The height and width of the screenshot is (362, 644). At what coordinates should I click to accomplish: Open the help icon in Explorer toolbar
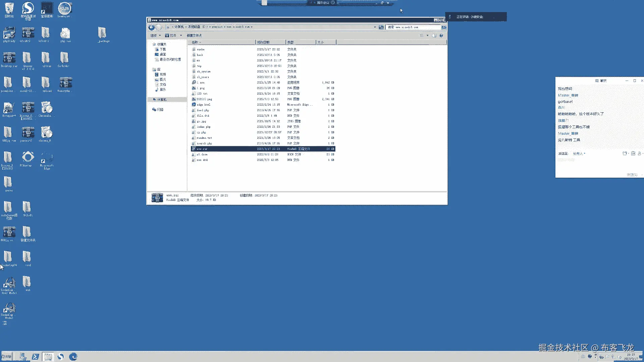click(441, 36)
